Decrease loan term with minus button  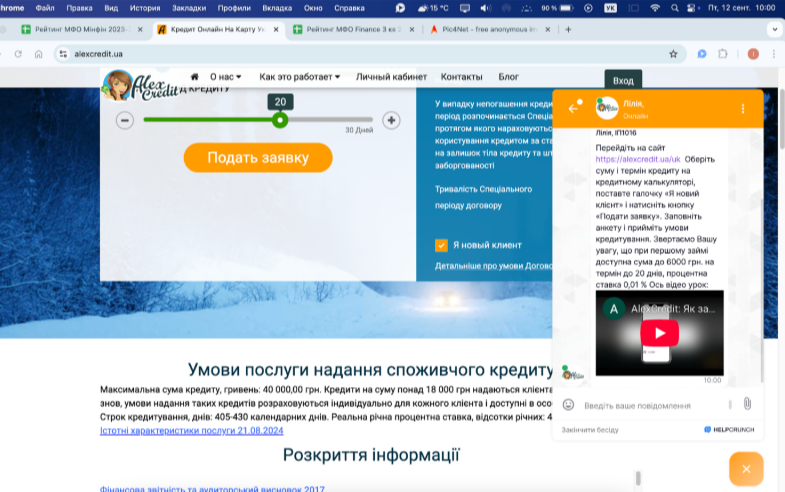click(x=125, y=120)
